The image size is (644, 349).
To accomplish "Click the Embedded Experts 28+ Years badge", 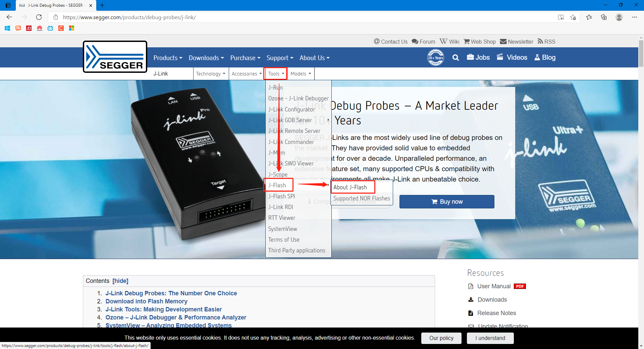I will [435, 57].
